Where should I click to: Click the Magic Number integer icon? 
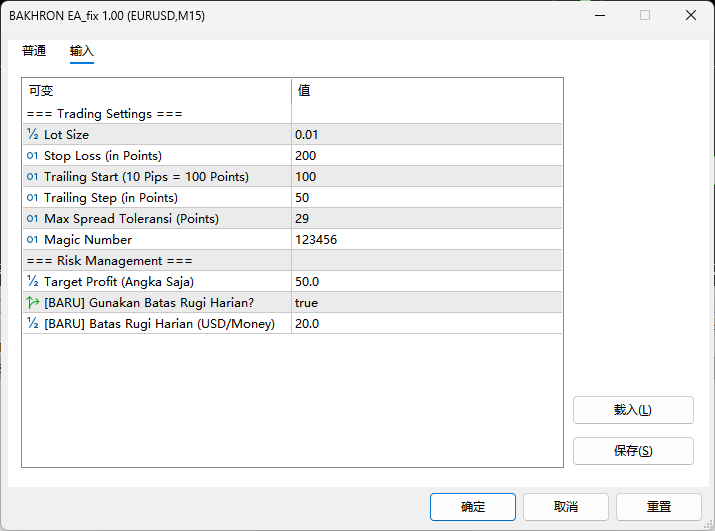click(x=32, y=240)
